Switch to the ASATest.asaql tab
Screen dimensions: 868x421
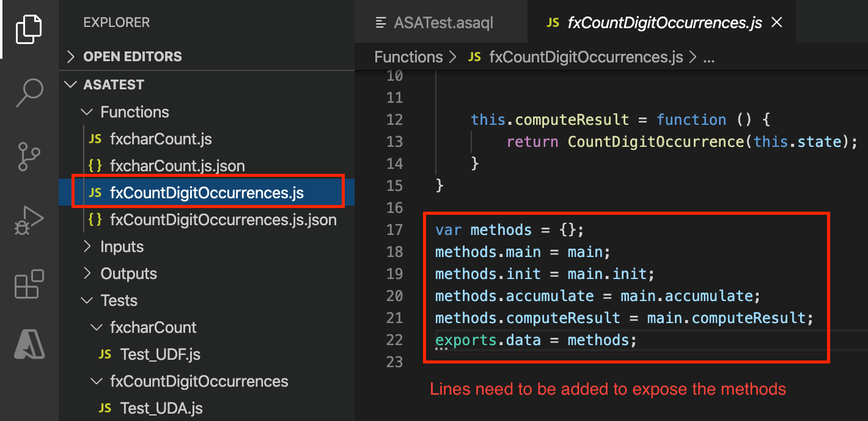443,23
